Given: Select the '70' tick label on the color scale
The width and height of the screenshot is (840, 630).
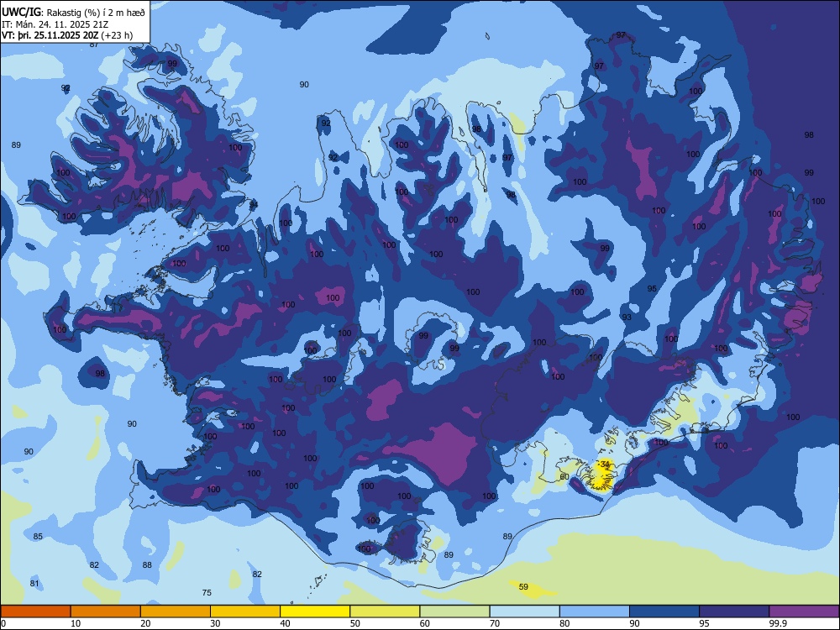Looking at the screenshot, I should [x=495, y=623].
